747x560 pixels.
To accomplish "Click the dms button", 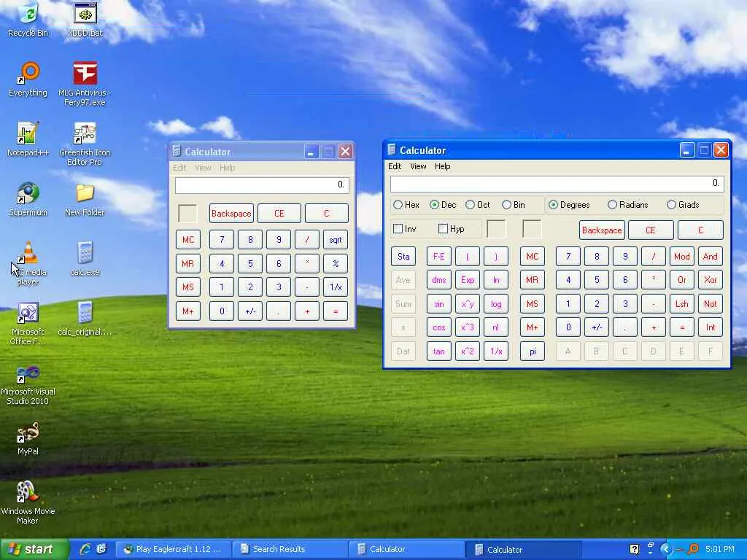I will coord(438,280).
